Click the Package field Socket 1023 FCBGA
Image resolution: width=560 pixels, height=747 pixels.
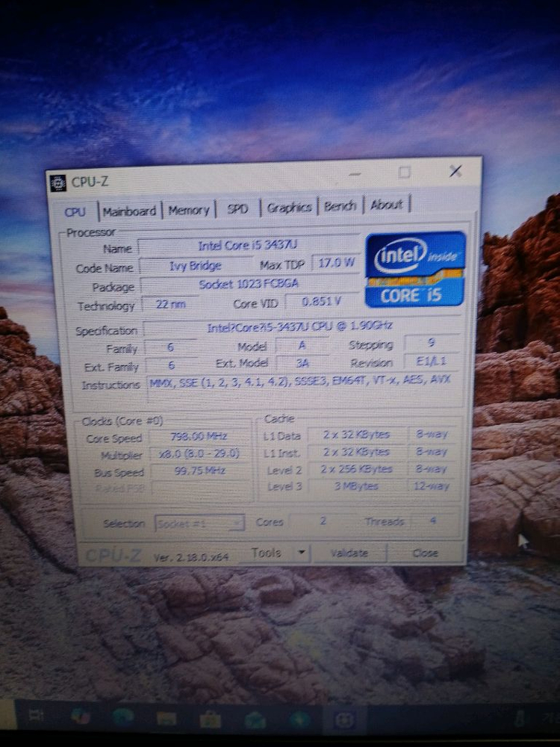click(x=249, y=284)
